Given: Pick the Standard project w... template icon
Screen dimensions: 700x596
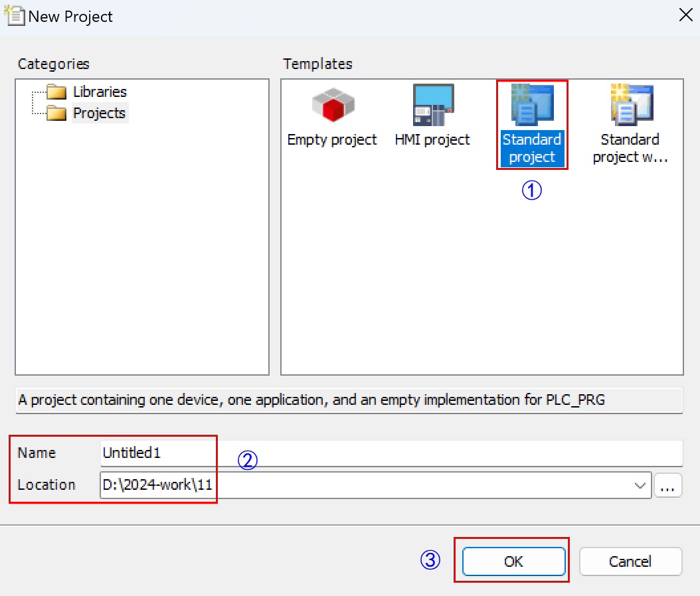Looking at the screenshot, I should click(x=631, y=105).
